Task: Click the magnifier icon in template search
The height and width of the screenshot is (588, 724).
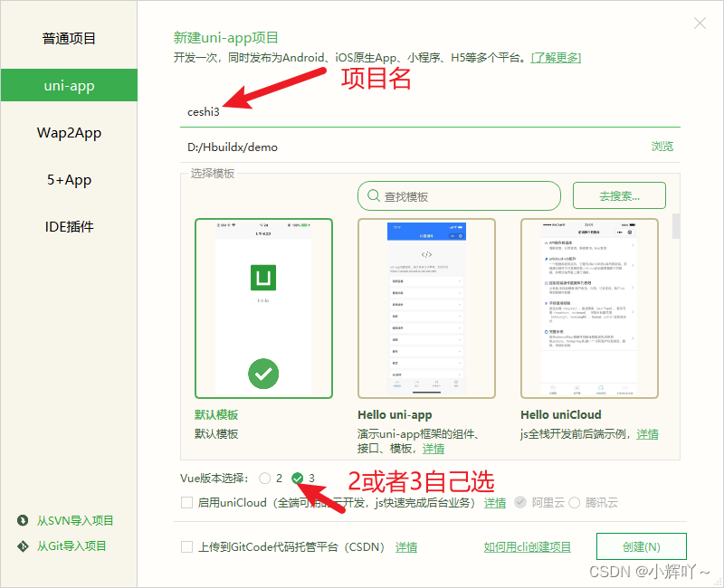Action: (x=374, y=196)
